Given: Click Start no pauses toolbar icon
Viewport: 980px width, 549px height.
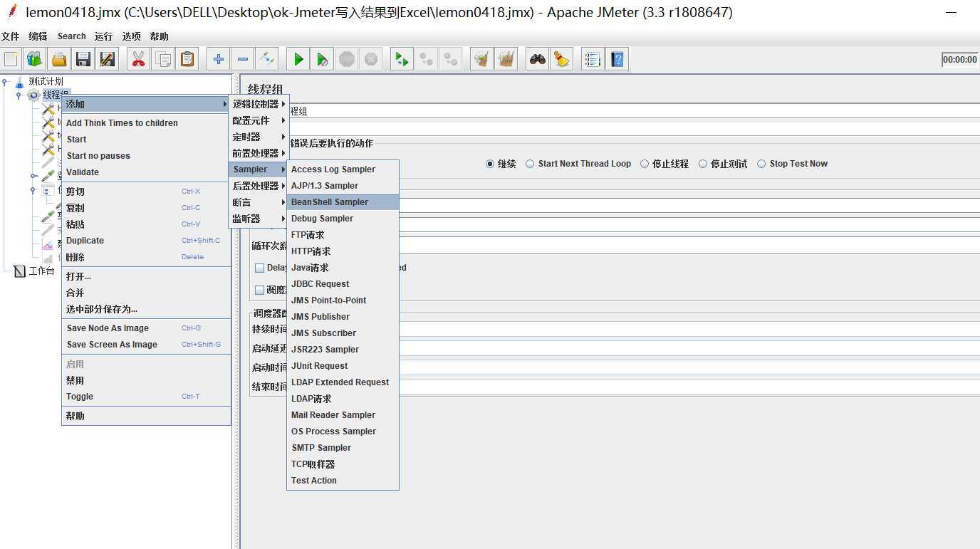Looking at the screenshot, I should [323, 59].
